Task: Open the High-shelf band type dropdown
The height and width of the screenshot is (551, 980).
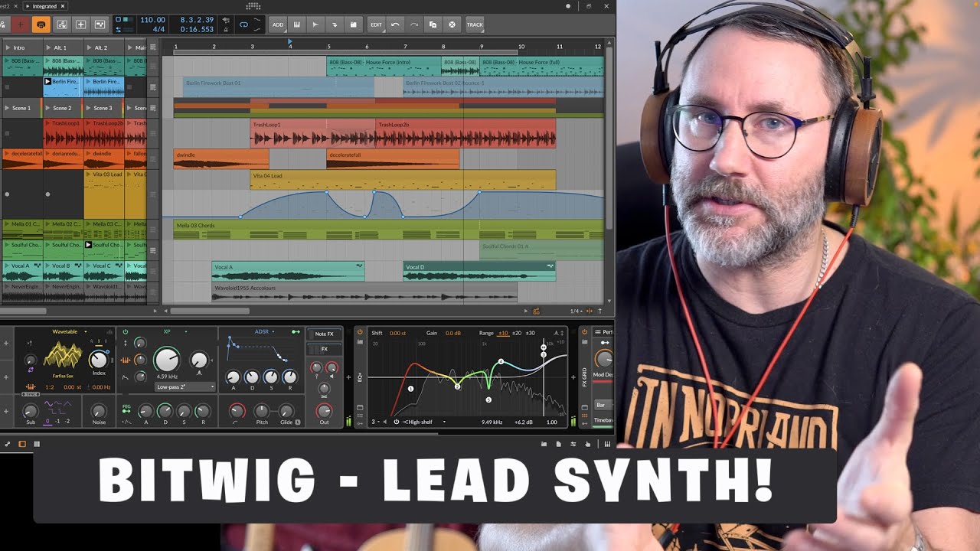Action: (424, 422)
